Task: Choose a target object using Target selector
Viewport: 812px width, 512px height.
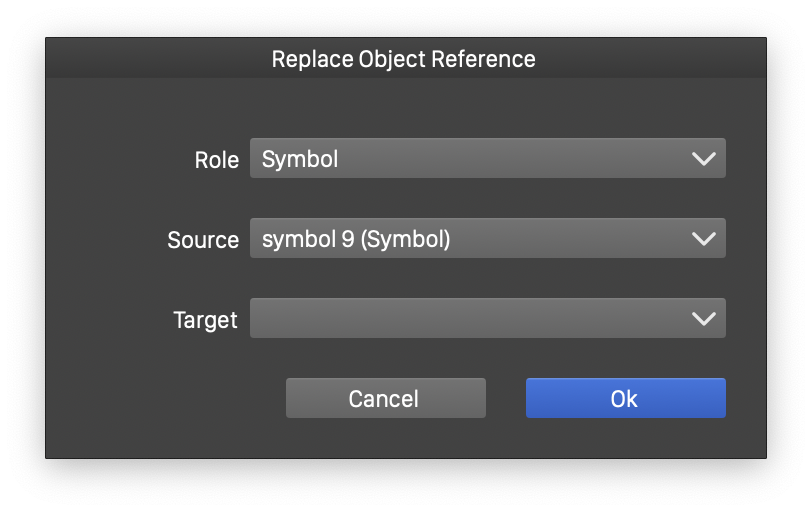Action: pyautogui.click(x=487, y=319)
